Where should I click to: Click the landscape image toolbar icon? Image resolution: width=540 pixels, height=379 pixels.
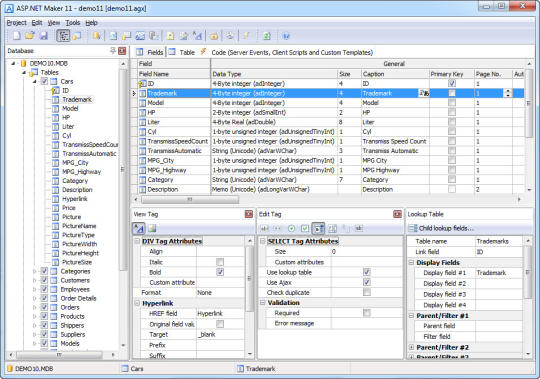[140, 35]
